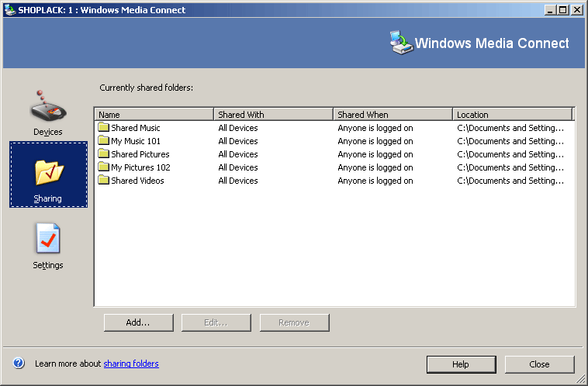Image resolution: width=588 pixels, height=386 pixels.
Task: Click the Edit... button
Action: pos(216,322)
